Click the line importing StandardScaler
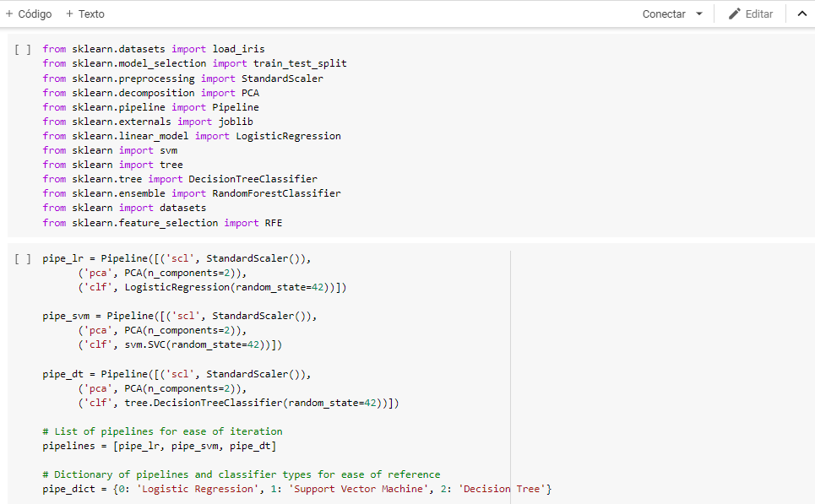Screen dimensions: 815x504 click(x=182, y=79)
